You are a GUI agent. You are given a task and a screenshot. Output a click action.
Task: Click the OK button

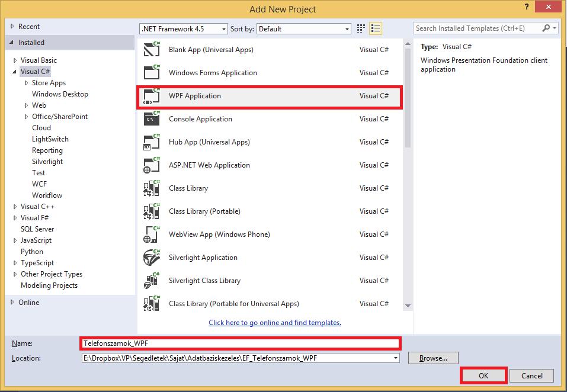click(483, 376)
